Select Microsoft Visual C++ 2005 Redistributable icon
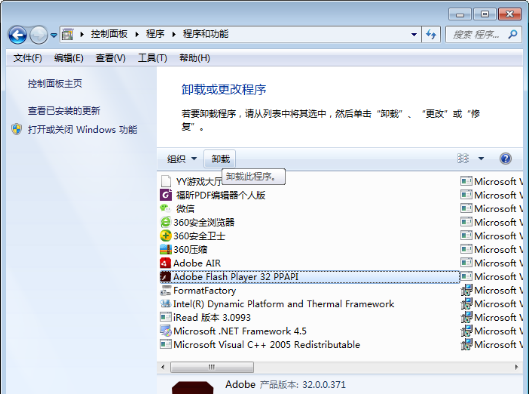 166,345
